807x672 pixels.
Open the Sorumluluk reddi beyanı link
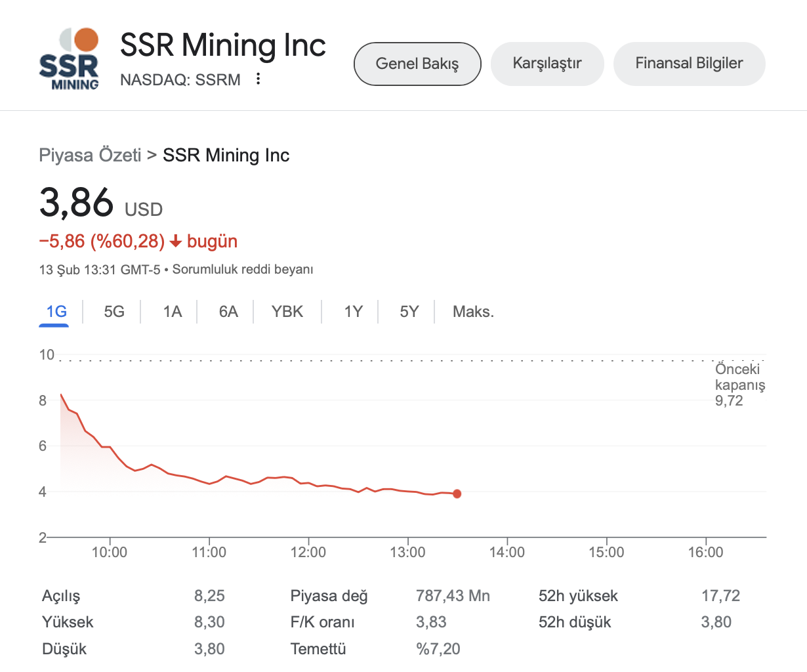[x=243, y=270]
